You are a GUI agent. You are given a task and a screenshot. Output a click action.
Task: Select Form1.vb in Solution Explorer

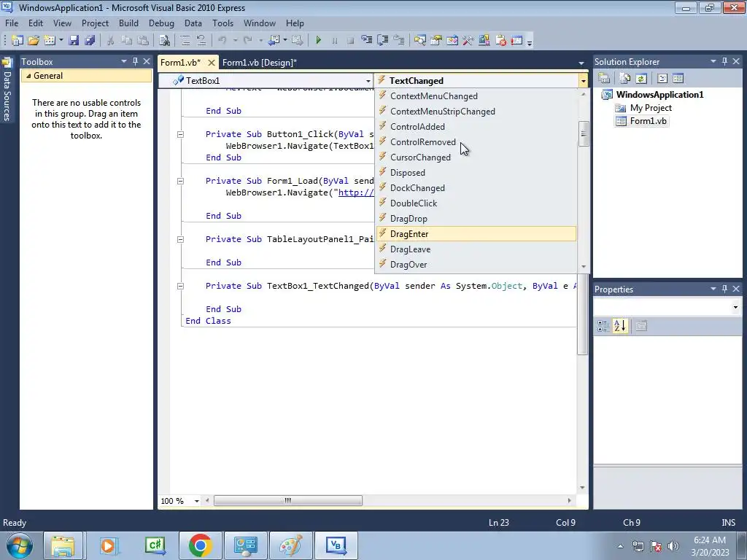click(x=649, y=121)
